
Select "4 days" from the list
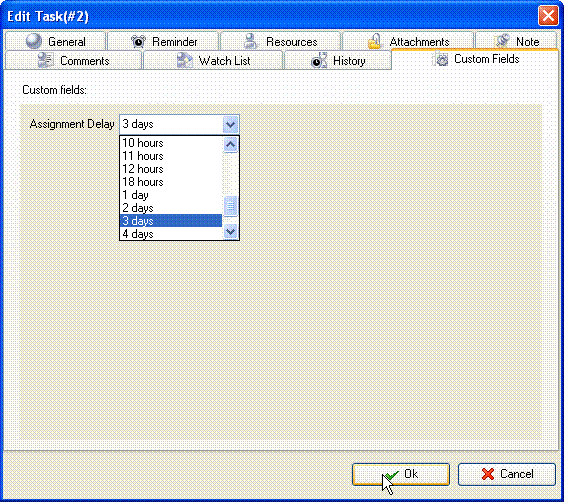click(x=171, y=234)
